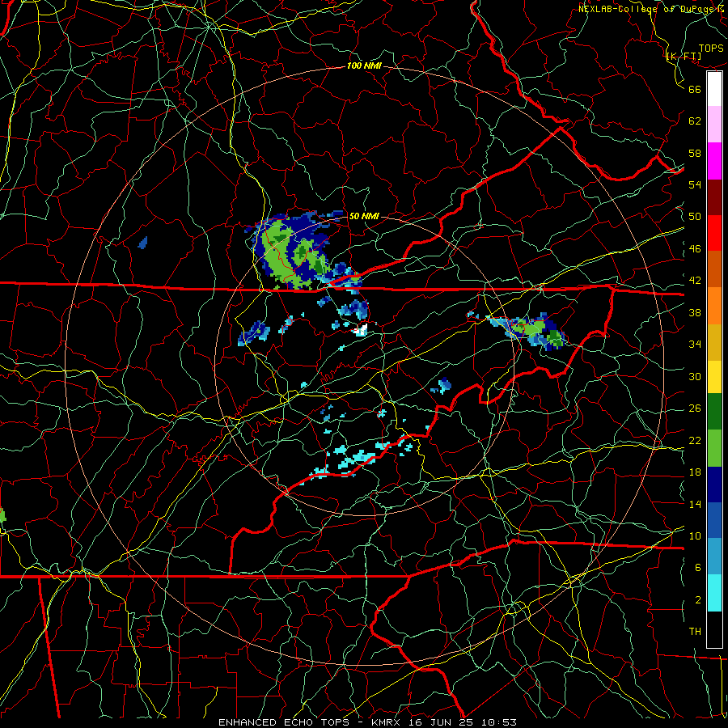
Task: Click the bright red legend swatch
Action: (x=714, y=233)
